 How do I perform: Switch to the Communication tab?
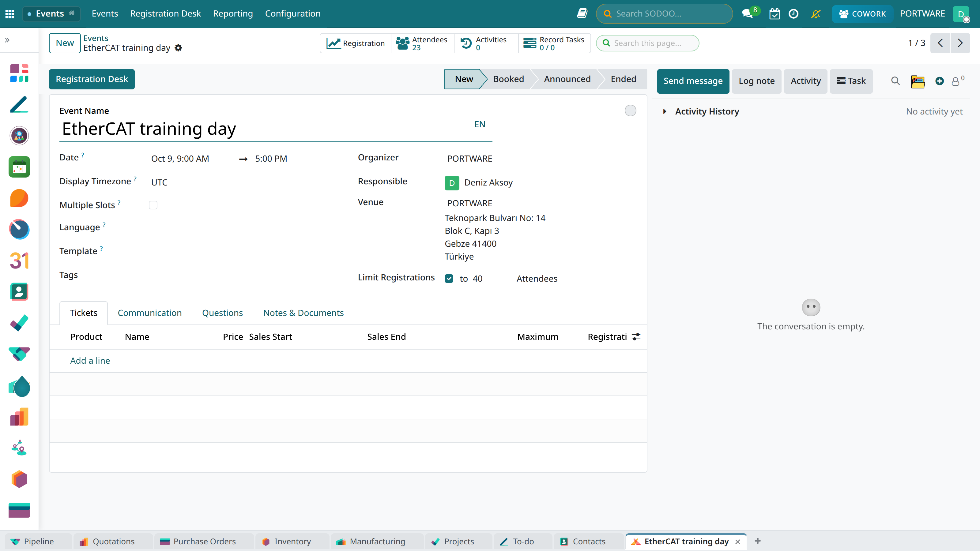coord(149,313)
